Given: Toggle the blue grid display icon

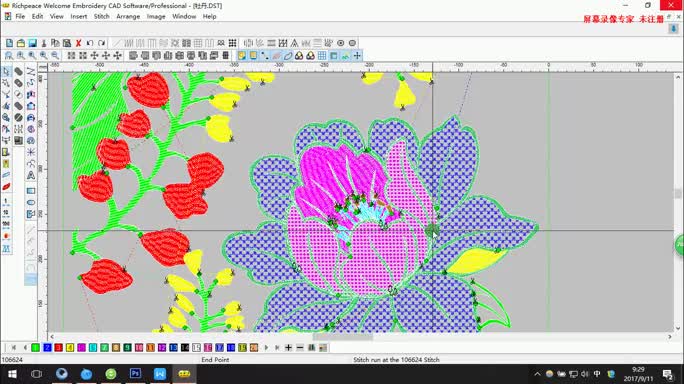Looking at the screenshot, I should (322, 55).
